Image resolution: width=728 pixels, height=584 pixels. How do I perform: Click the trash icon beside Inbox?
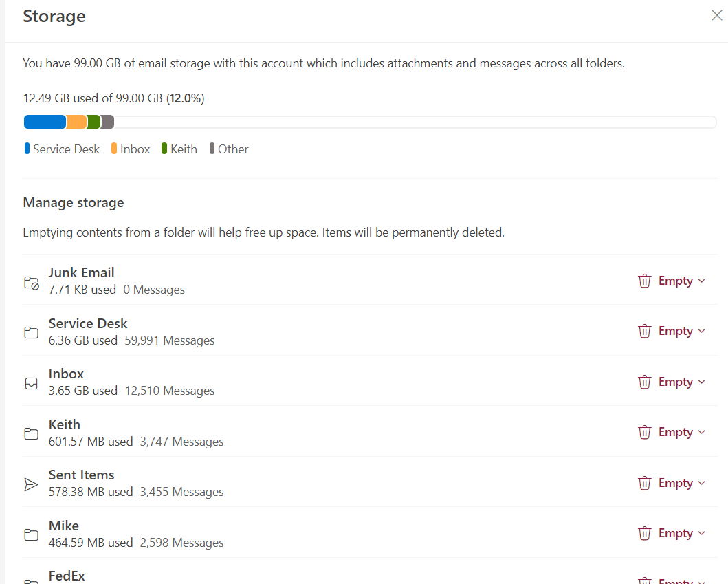click(644, 382)
